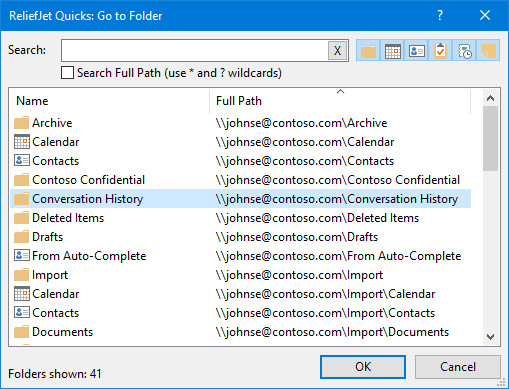Select the Contoso Confidential folder
The width and height of the screenshot is (509, 389).
[240, 180]
